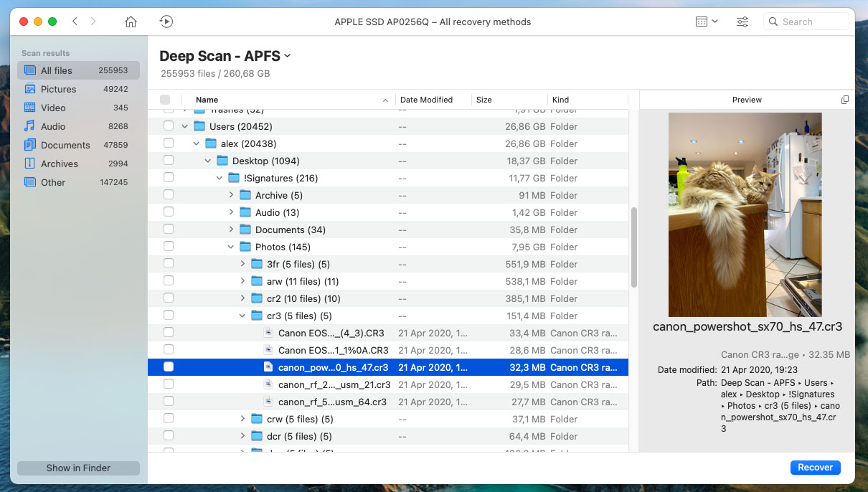Expand the Audio (13) folder

(231, 212)
